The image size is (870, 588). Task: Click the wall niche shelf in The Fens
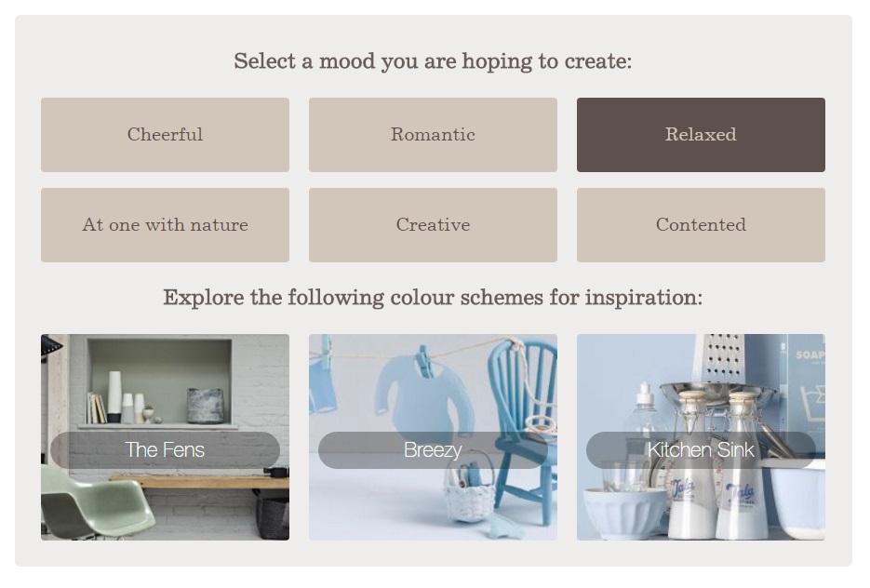[x=160, y=384]
